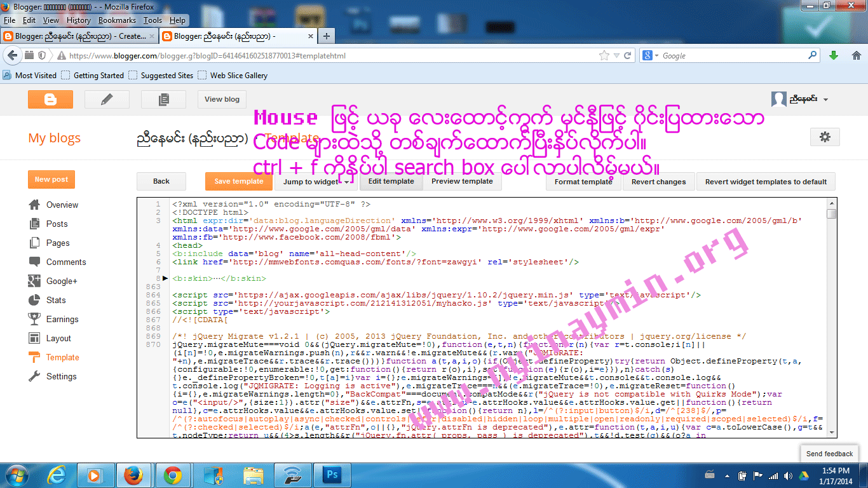Image resolution: width=868 pixels, height=488 pixels.
Task: Open the Bookmarks menu
Action: coord(117,20)
